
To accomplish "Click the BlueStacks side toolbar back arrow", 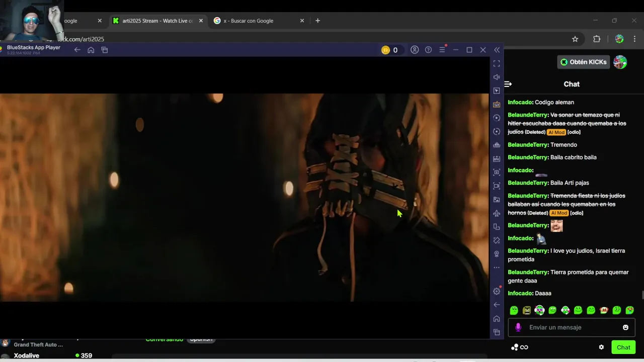I will point(497,305).
